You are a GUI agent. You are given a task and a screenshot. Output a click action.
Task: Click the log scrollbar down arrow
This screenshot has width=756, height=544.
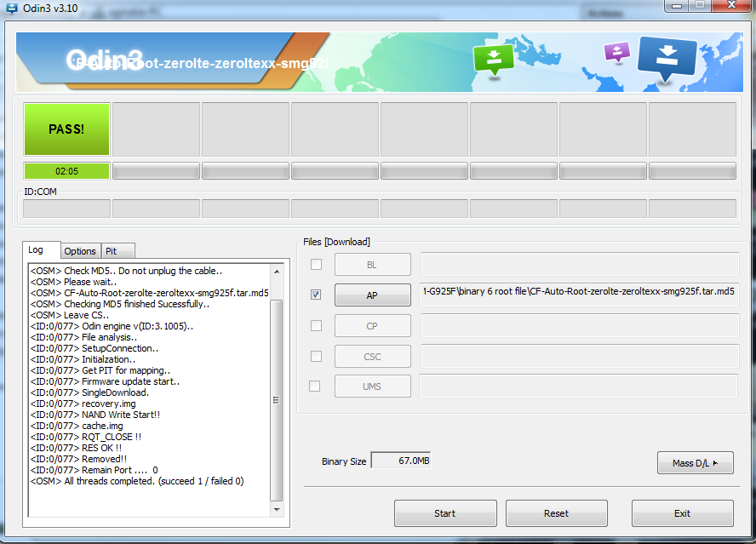(277, 509)
